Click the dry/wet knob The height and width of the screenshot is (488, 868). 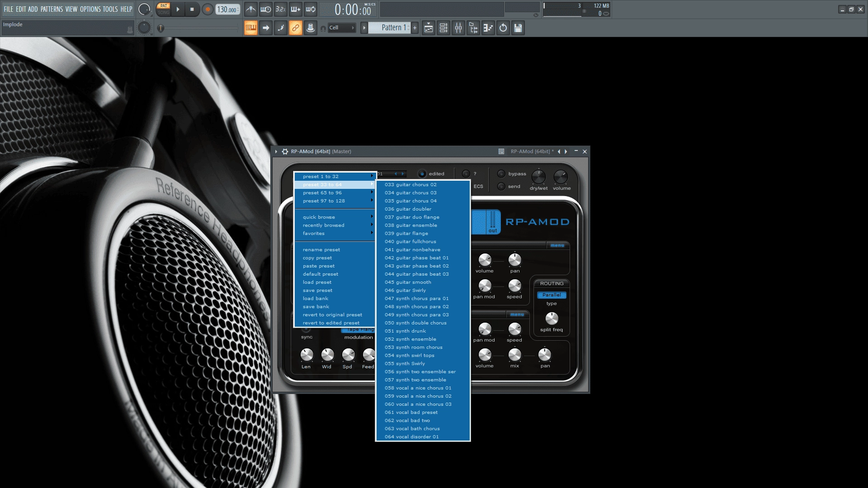(x=538, y=177)
